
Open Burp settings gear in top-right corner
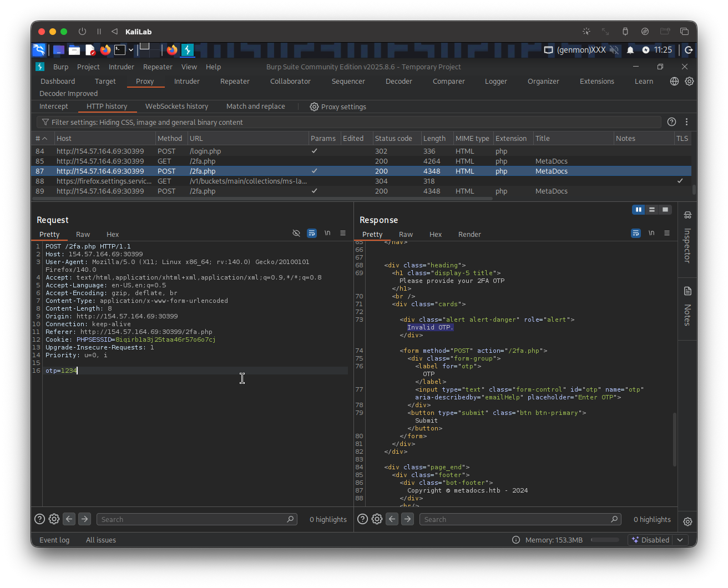689,81
